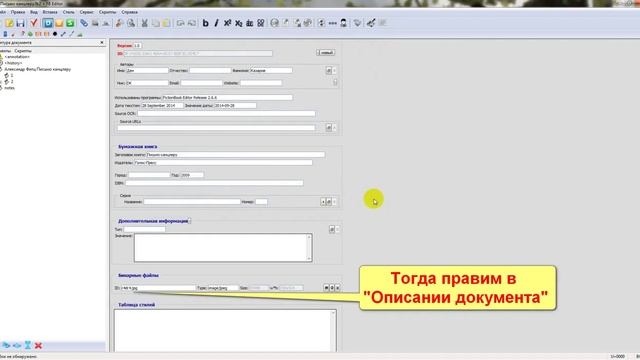Viewport: 640px width, 360px height.
Task: Click the first button in binary files row
Action: pyautogui.click(x=326, y=288)
